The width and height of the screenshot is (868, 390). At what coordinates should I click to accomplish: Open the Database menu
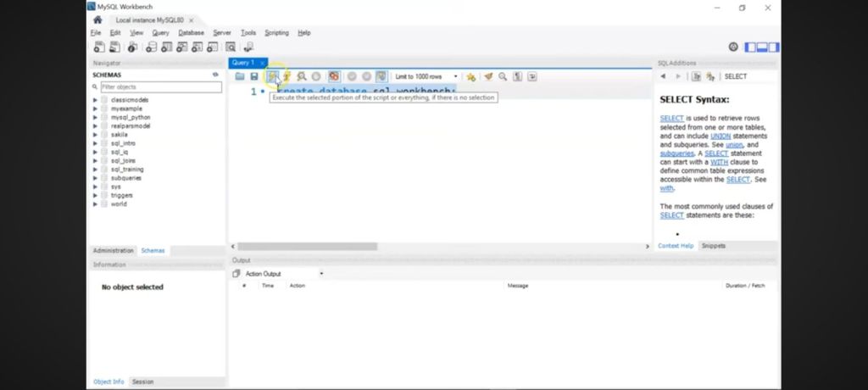pos(191,33)
